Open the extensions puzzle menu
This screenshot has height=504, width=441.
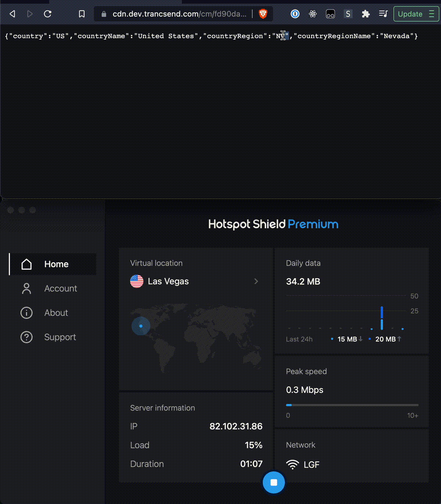[x=365, y=14]
